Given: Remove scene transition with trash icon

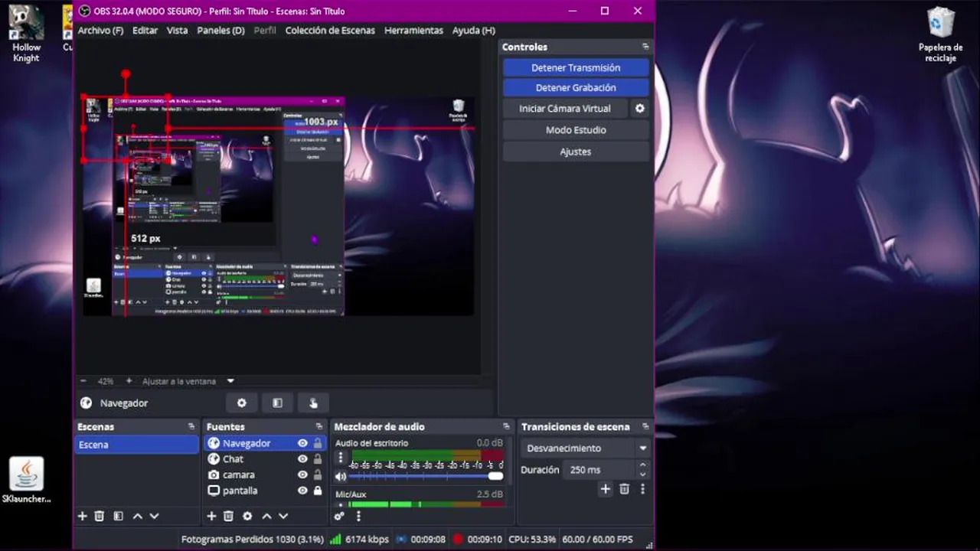Looking at the screenshot, I should (x=624, y=489).
